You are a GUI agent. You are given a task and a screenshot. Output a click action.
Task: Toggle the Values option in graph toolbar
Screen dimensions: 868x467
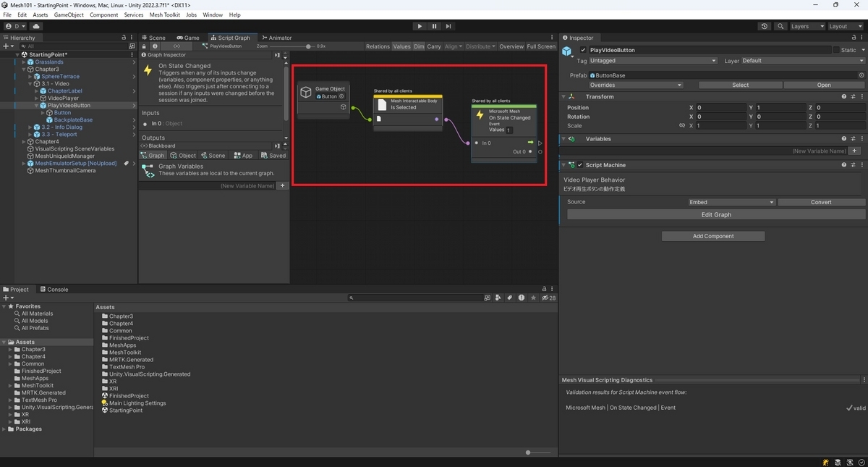(x=401, y=46)
